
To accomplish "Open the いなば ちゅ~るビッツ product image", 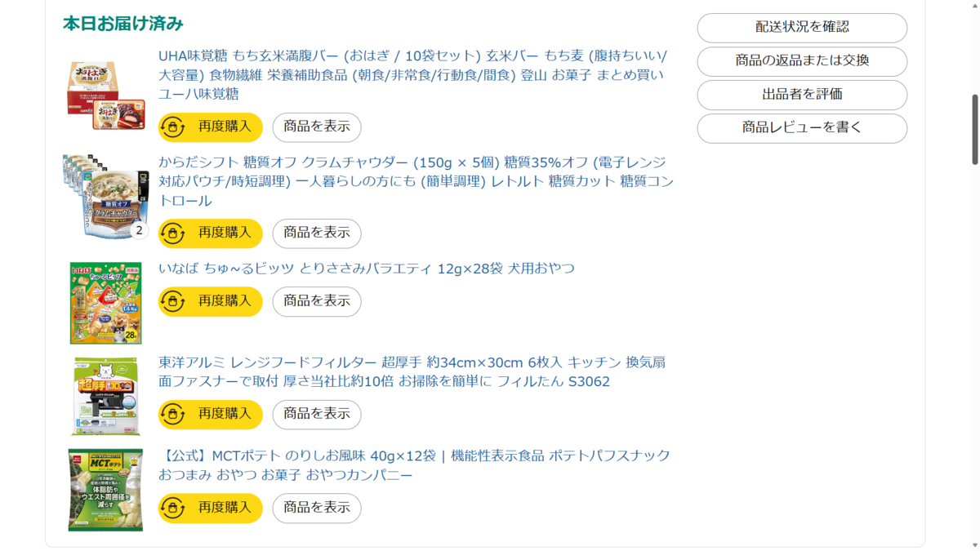I will (106, 303).
